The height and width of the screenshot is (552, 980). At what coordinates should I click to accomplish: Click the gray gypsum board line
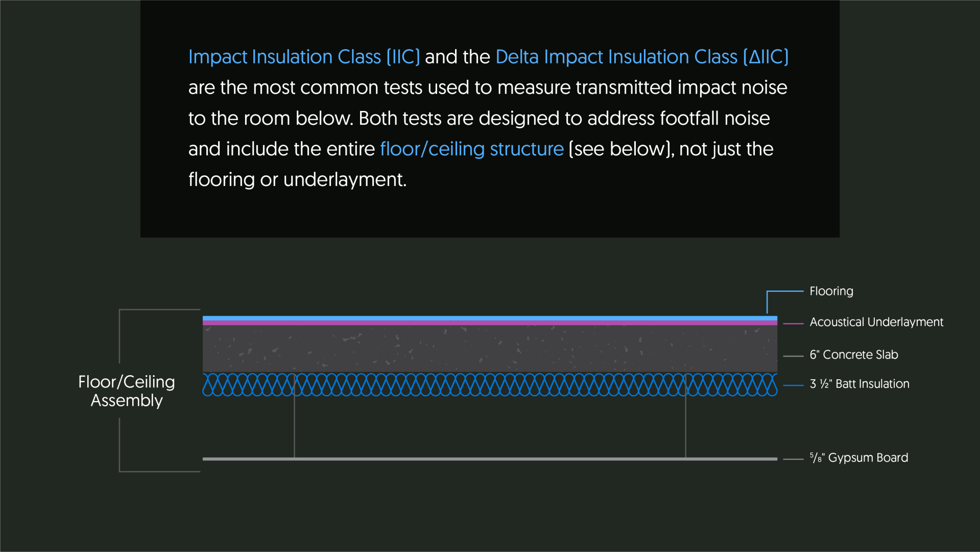[x=490, y=459]
